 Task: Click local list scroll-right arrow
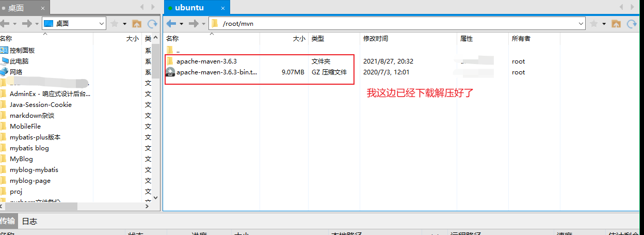[148, 207]
